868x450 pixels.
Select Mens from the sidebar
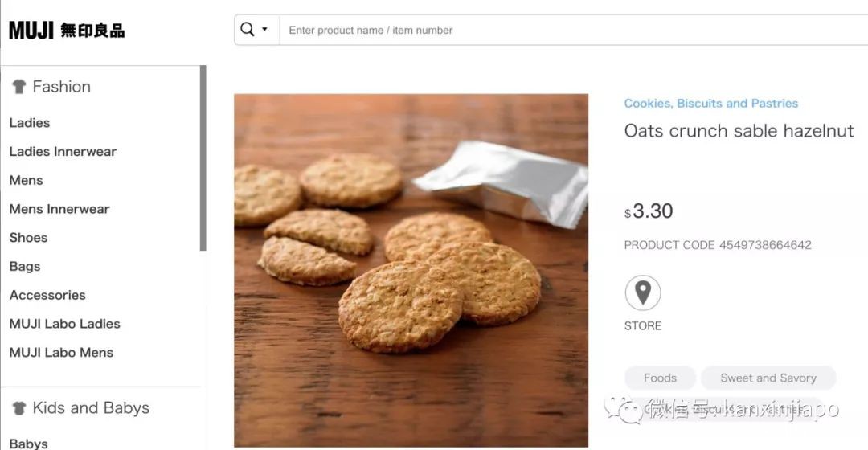pos(27,181)
